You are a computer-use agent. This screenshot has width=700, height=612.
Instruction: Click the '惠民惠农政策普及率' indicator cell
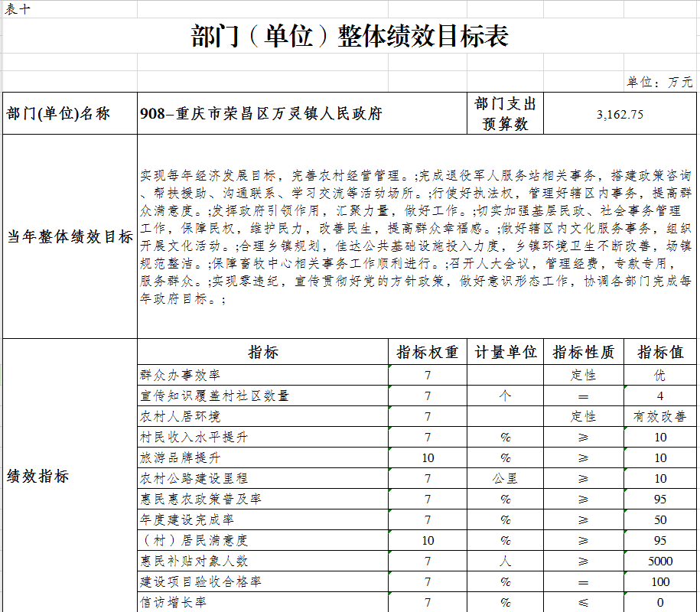point(263,499)
